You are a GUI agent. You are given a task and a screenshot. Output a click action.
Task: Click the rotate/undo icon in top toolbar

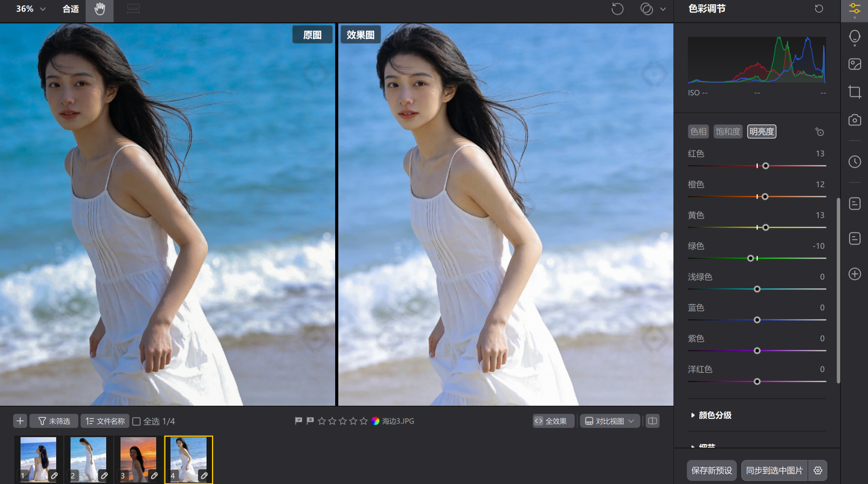click(x=617, y=9)
